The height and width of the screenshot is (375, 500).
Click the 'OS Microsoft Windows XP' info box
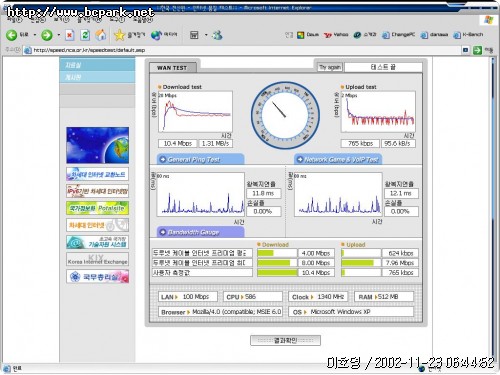[351, 312]
